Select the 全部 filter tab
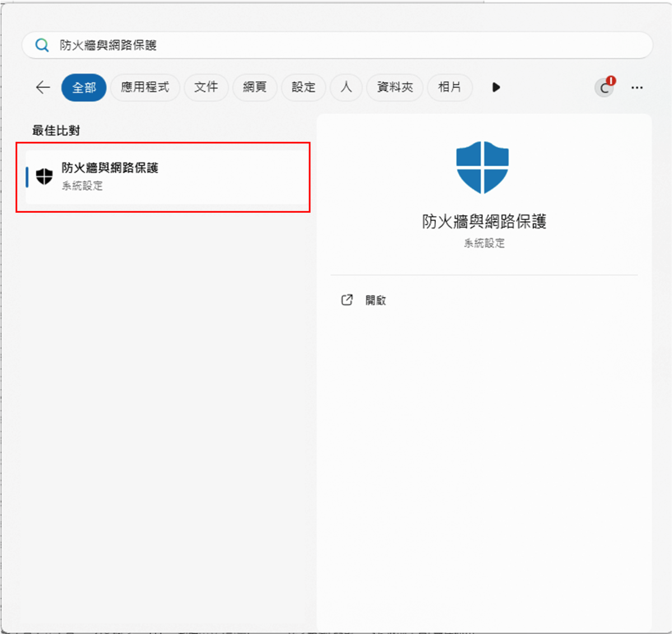Screen dimensions: 672x634 84,87
